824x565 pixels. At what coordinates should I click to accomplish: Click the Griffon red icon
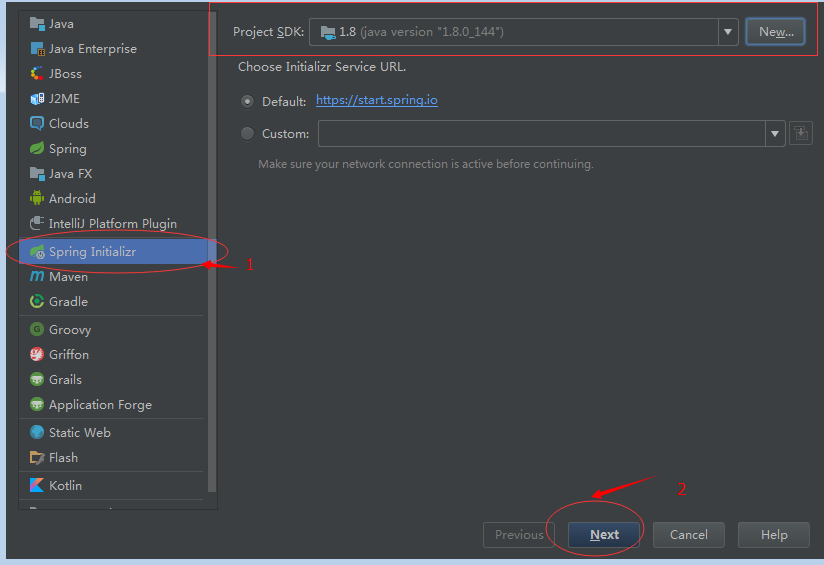[x=37, y=354]
